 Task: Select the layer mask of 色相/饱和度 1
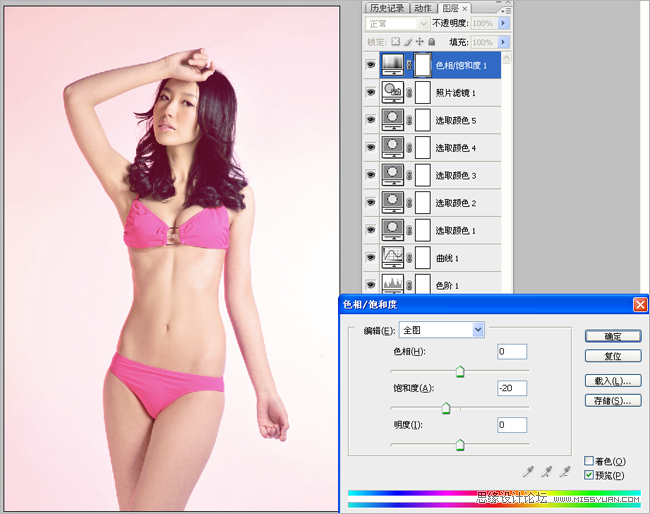[x=422, y=65]
